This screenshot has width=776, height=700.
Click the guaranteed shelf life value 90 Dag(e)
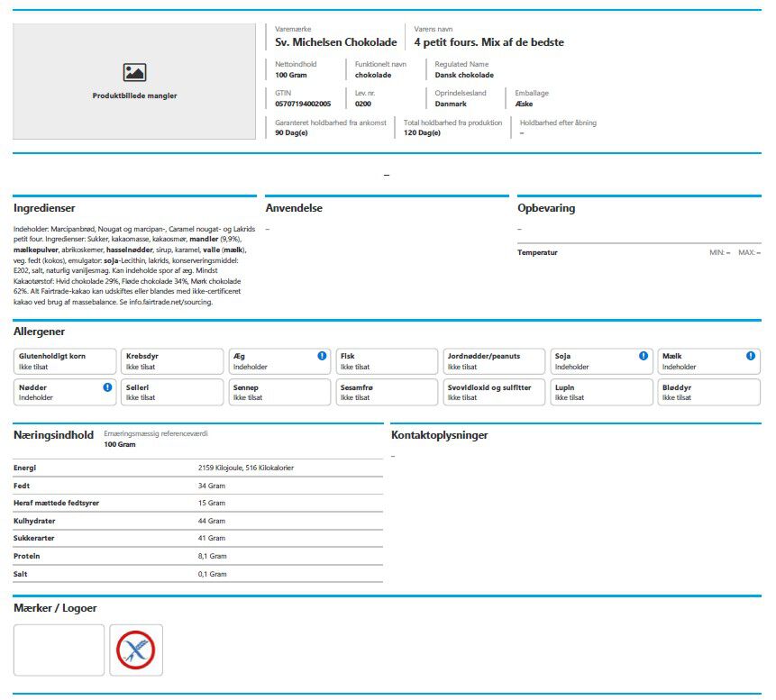(291, 132)
